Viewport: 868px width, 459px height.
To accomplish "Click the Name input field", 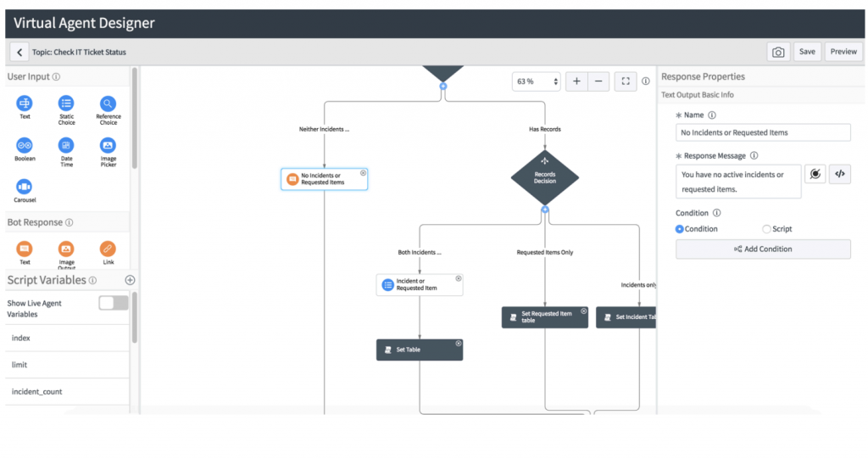I will 763,132.
